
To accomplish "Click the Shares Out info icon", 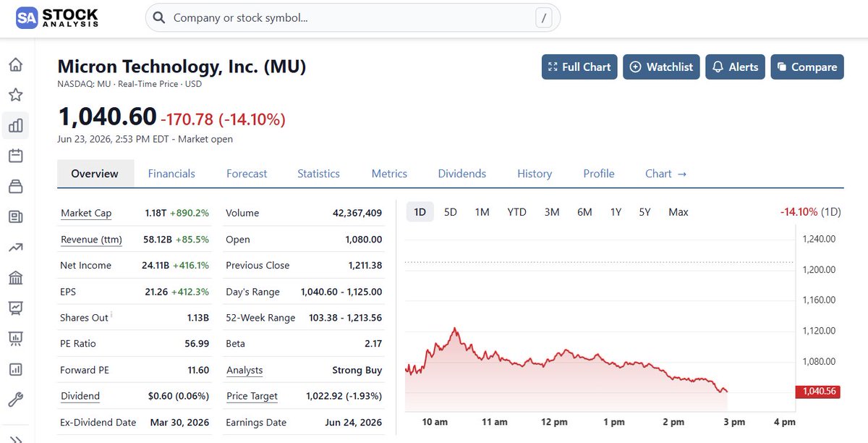I will coord(111,314).
